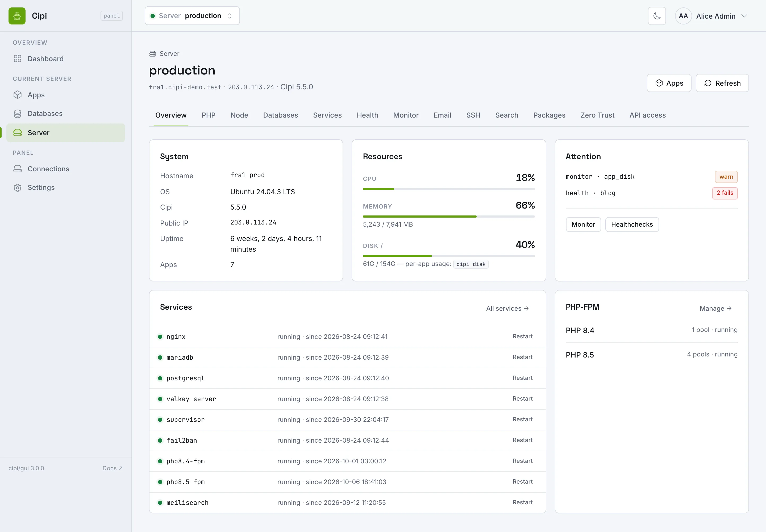Follow the Manage link in PHP-FPM card
This screenshot has height=532, width=766.
(x=715, y=308)
